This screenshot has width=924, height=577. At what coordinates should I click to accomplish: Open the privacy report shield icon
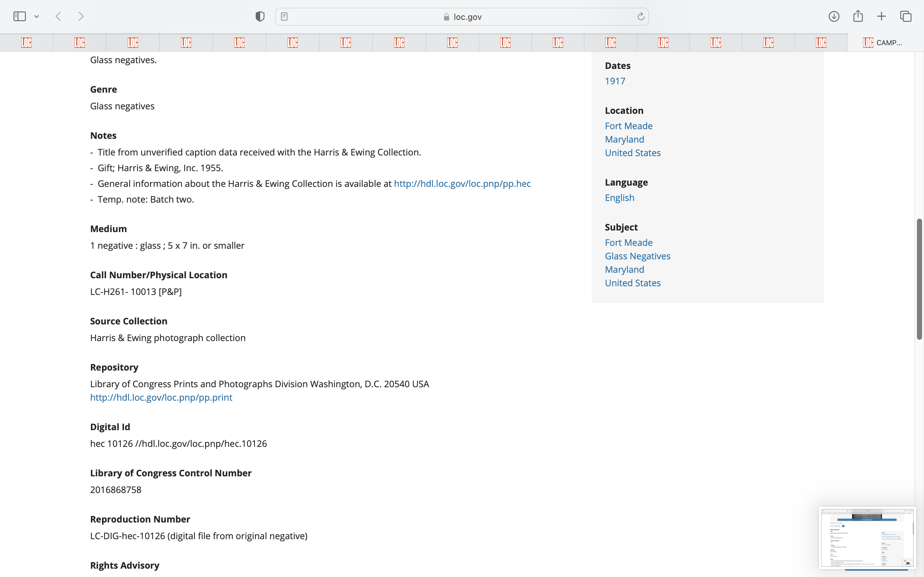260,16
